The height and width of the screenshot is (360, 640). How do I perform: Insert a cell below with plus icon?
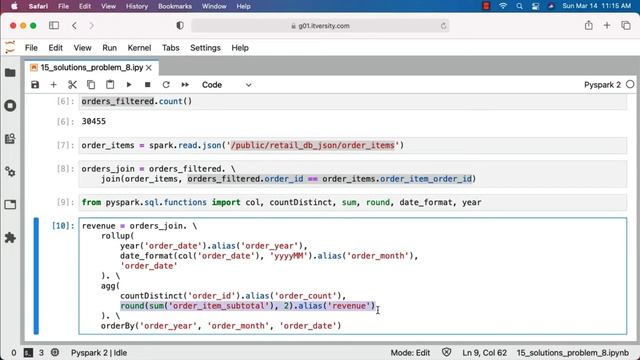click(x=53, y=84)
